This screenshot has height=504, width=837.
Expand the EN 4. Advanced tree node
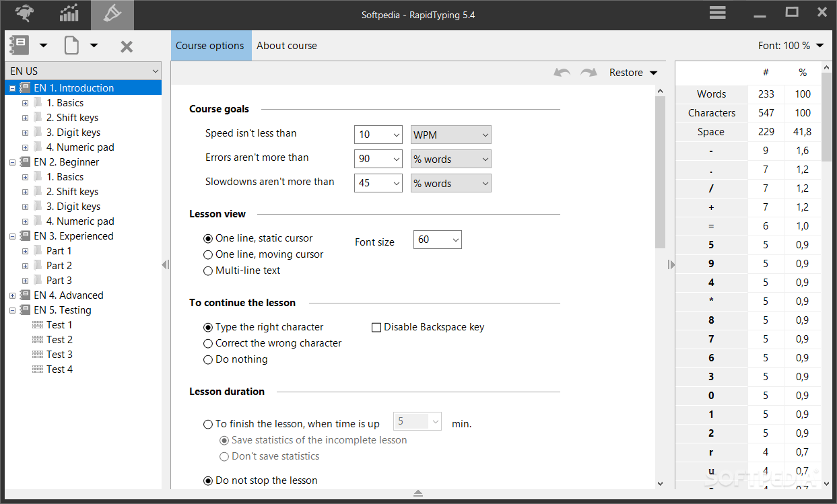[12, 295]
